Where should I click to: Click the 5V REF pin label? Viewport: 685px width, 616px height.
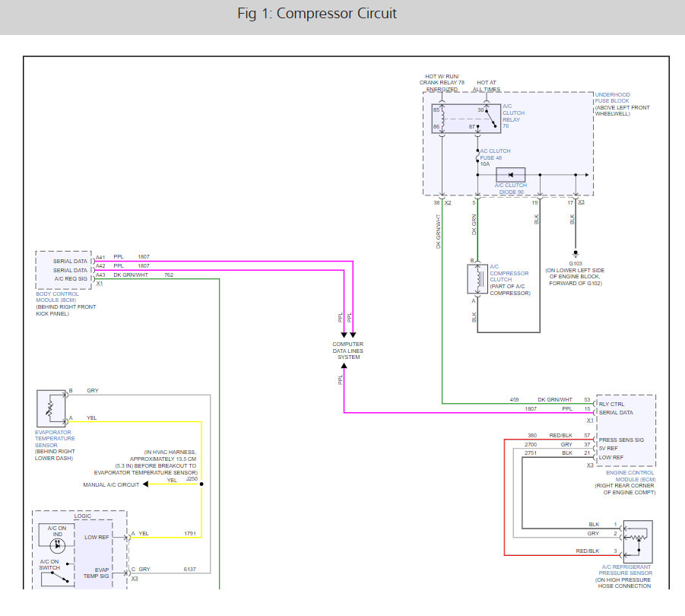[608, 448]
